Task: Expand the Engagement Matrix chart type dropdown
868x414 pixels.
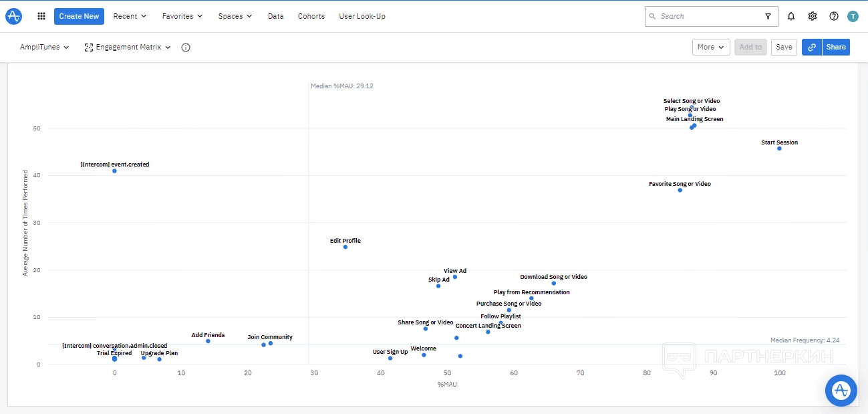Action: pyautogui.click(x=128, y=47)
